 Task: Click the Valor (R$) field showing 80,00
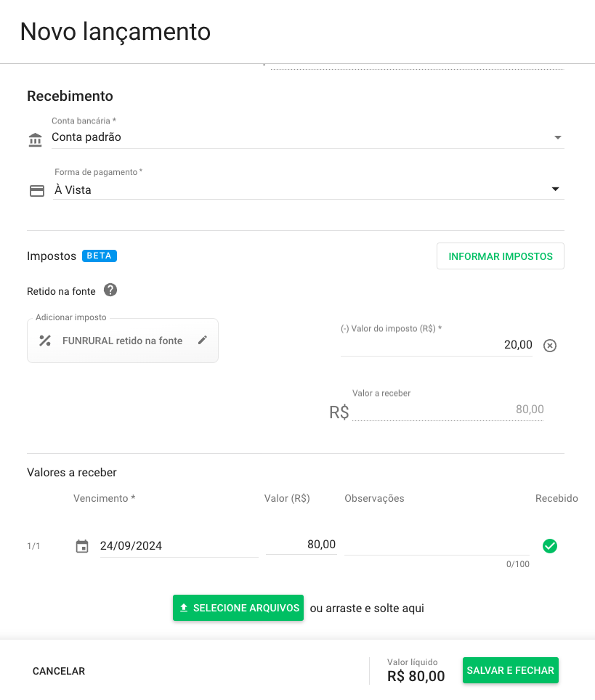[301, 545]
